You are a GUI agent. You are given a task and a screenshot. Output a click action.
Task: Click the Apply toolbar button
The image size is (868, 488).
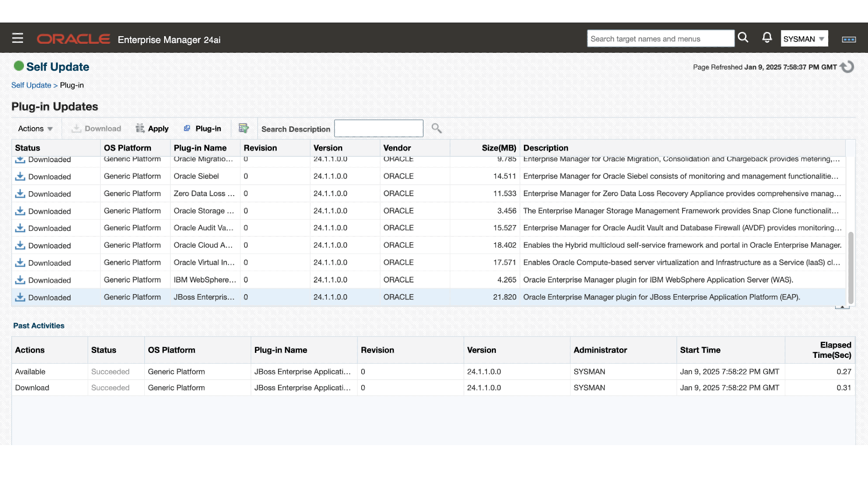pos(152,129)
